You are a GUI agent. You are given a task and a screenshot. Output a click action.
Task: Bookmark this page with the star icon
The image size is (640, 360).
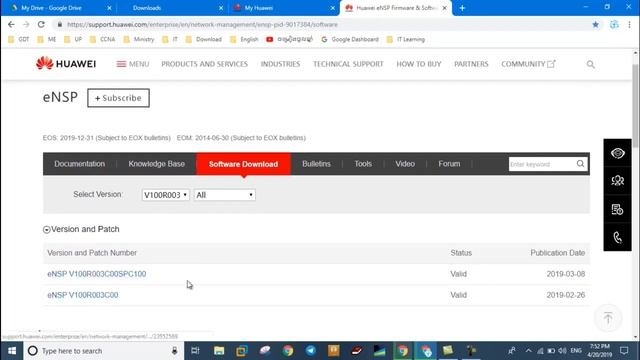pyautogui.click(x=596, y=24)
